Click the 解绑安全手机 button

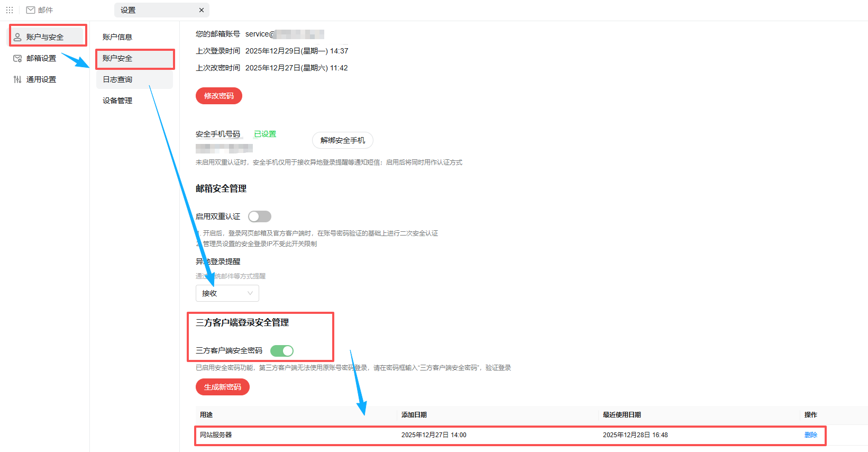click(343, 140)
